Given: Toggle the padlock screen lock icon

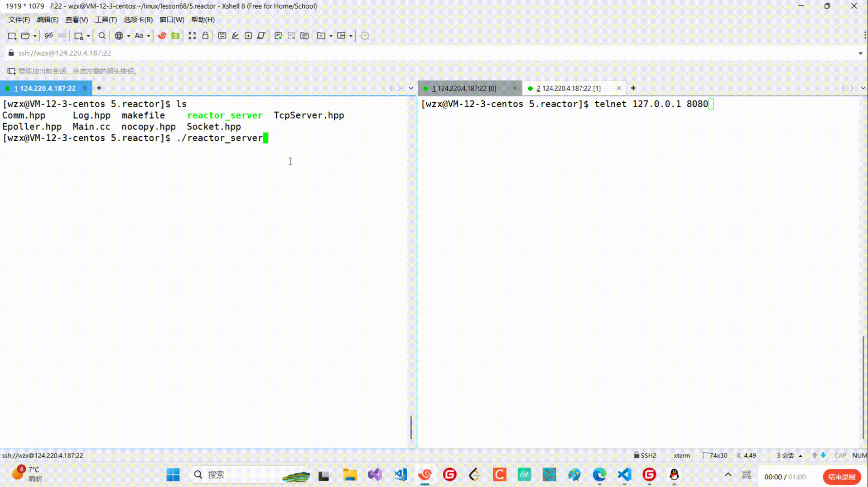Looking at the screenshot, I should [205, 36].
